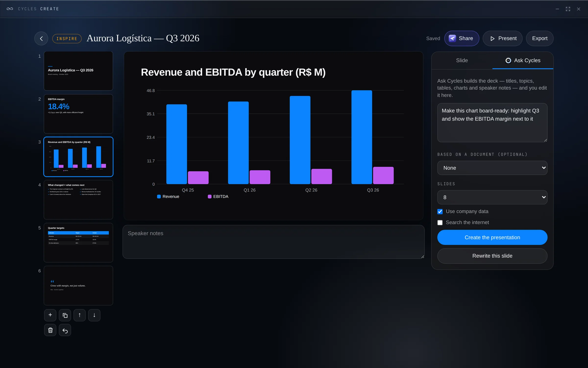Open slide 6 quote thumbnail
588x368 pixels.
pos(78,286)
